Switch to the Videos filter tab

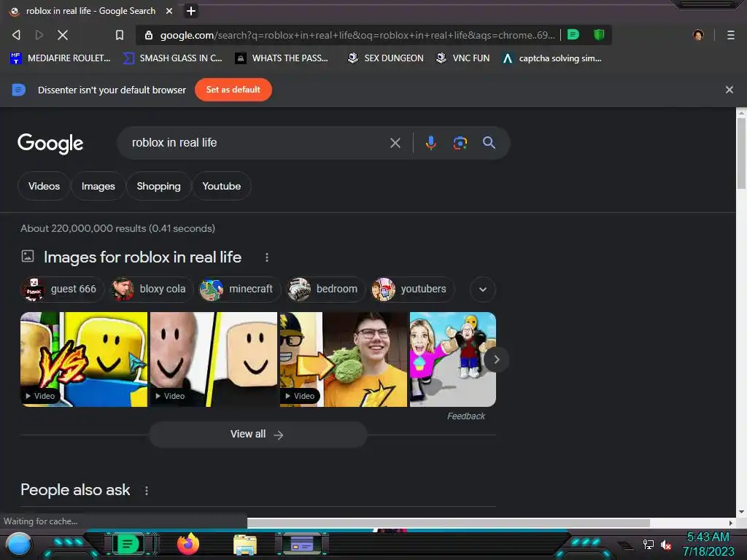click(44, 186)
